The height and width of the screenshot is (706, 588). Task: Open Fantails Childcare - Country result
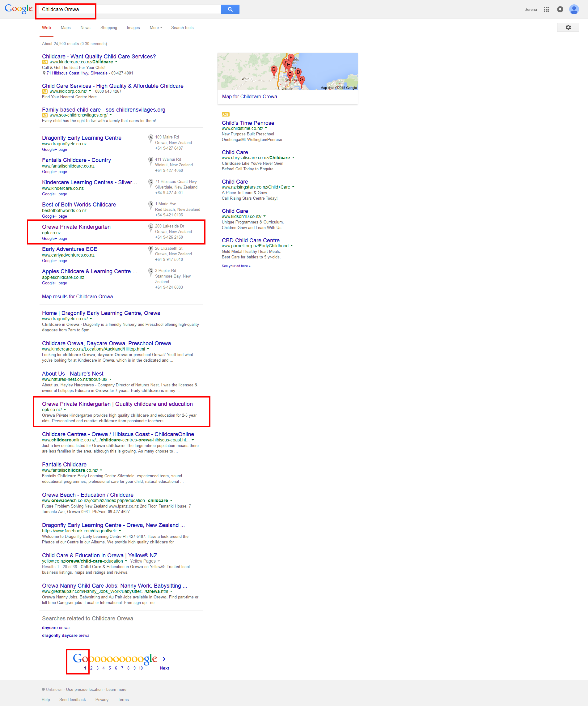point(76,160)
